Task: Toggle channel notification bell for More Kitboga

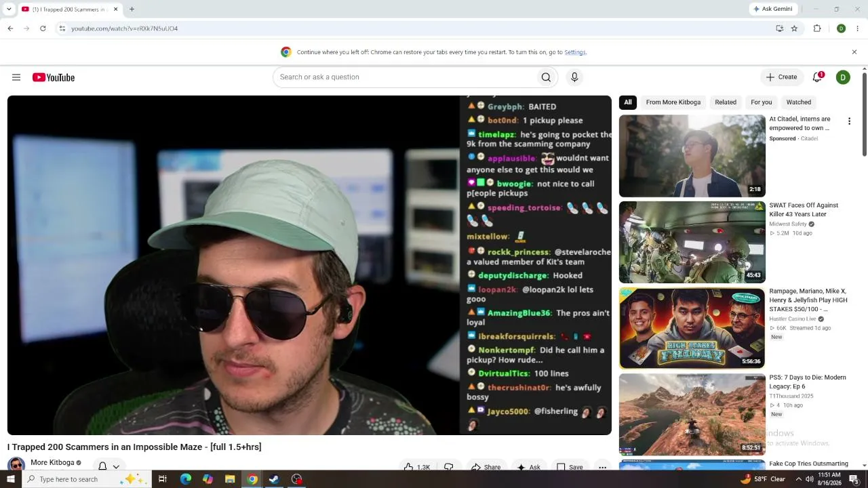Action: 108,466
